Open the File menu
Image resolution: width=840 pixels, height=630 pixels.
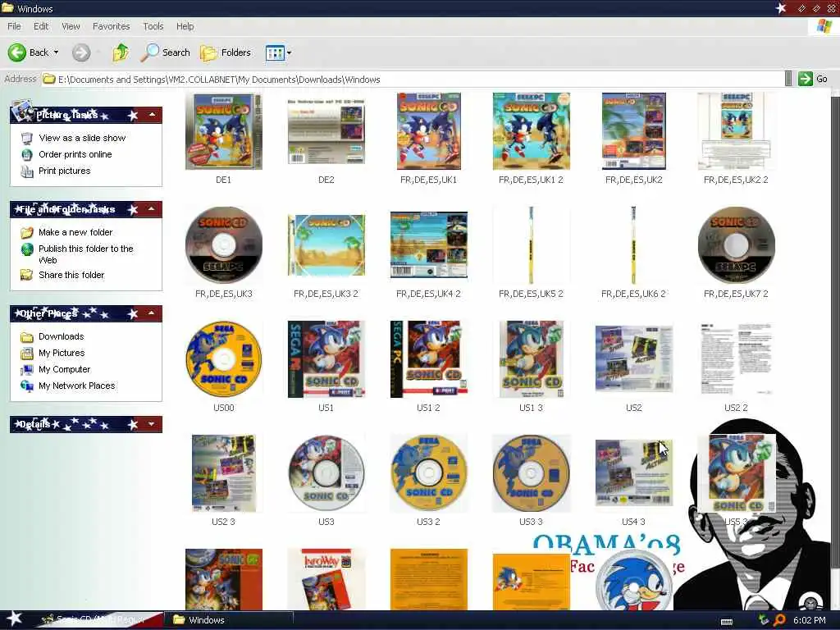(14, 26)
